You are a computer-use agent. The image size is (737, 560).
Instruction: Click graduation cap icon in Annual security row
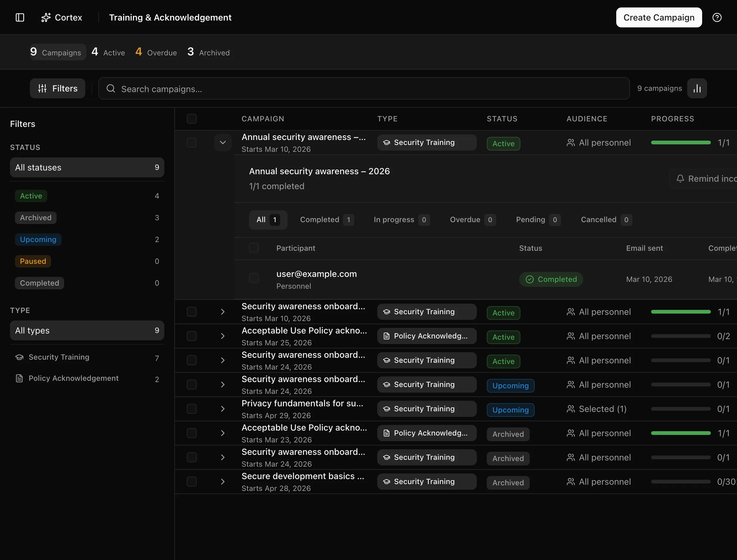coord(386,143)
